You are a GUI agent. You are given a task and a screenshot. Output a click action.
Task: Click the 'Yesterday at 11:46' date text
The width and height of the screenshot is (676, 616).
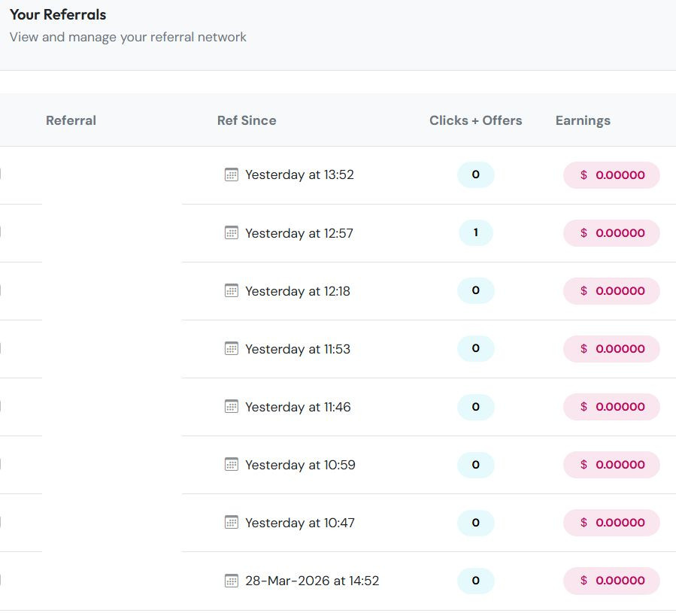298,407
